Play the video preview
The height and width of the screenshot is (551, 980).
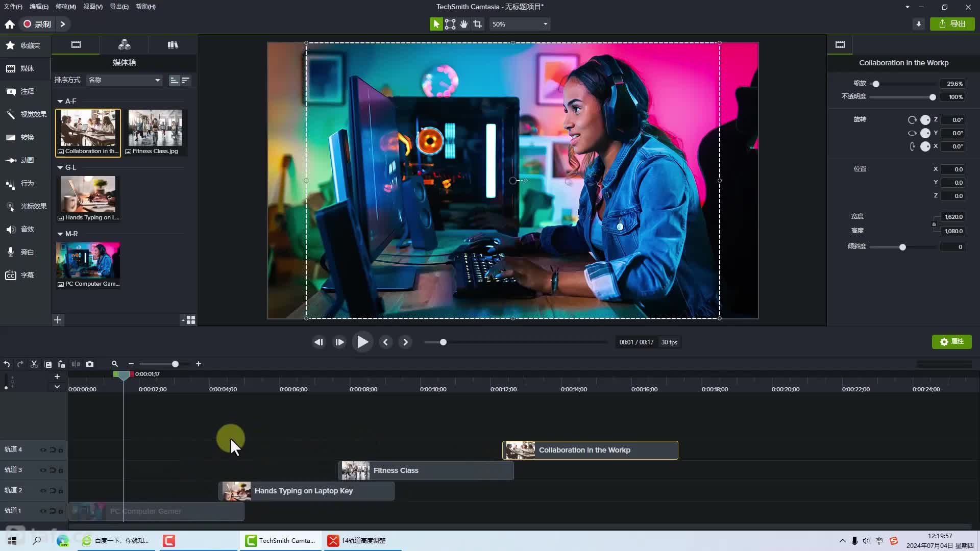pos(362,342)
